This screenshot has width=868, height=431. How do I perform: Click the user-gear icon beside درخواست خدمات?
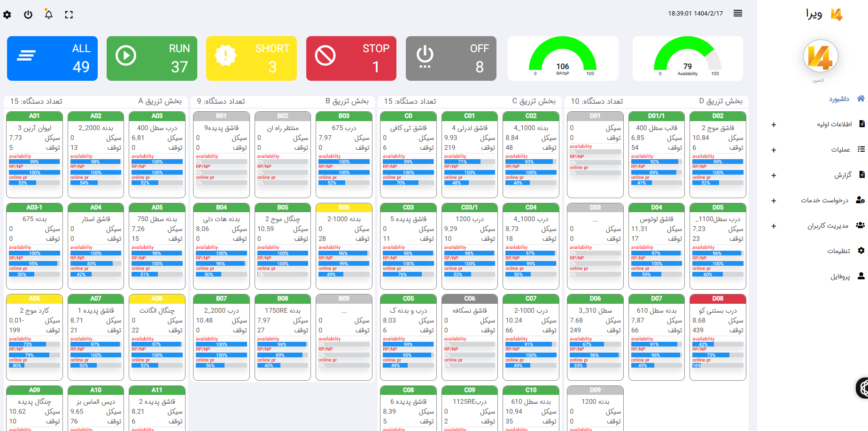[x=860, y=200]
